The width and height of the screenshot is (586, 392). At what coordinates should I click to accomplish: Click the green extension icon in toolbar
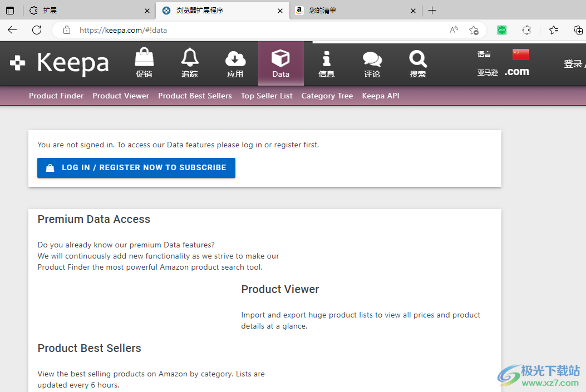(x=502, y=30)
